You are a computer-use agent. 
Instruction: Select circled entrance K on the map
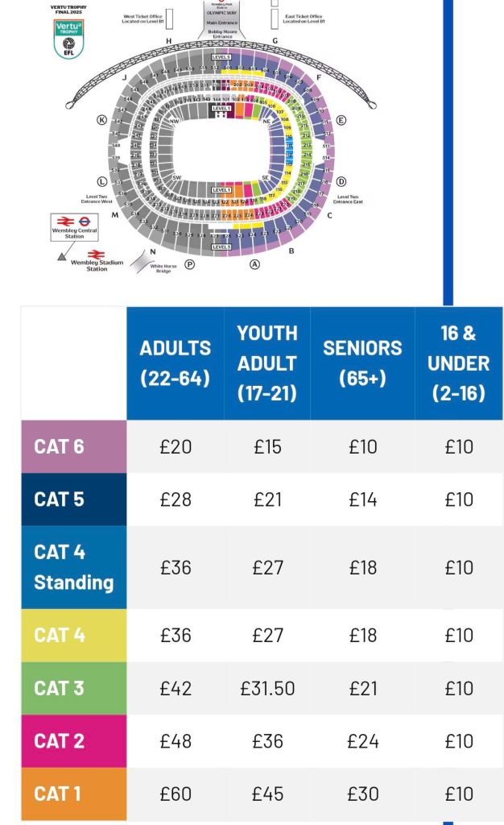(102, 120)
